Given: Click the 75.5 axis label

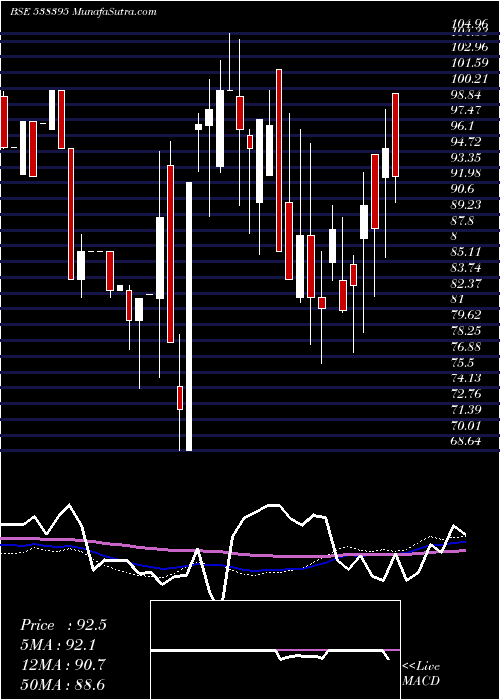Looking at the screenshot, I should pos(463,362).
